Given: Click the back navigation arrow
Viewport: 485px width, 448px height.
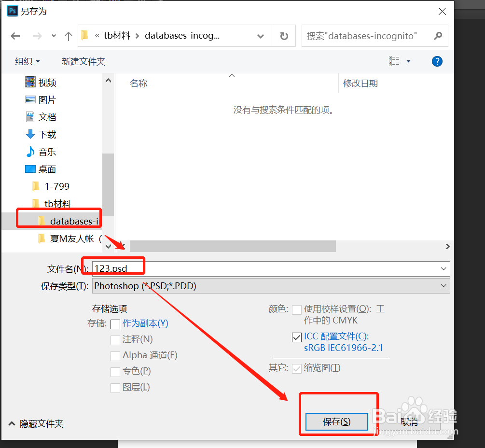Looking at the screenshot, I should [15, 36].
